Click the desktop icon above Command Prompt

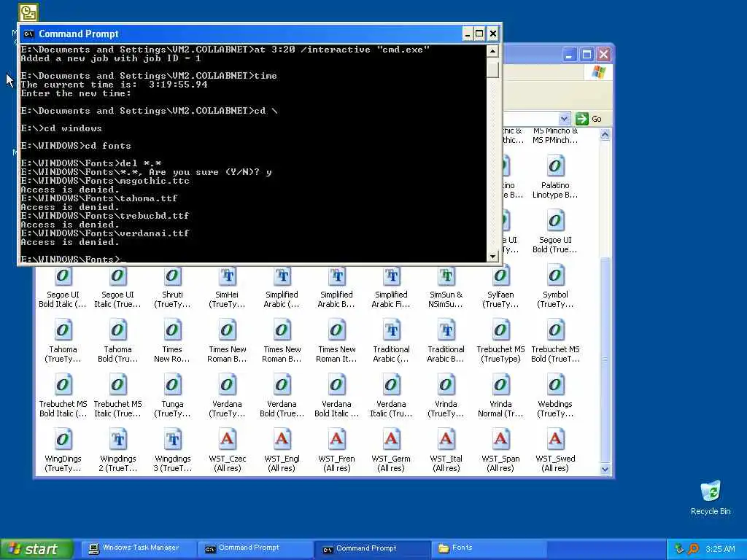pos(28,12)
